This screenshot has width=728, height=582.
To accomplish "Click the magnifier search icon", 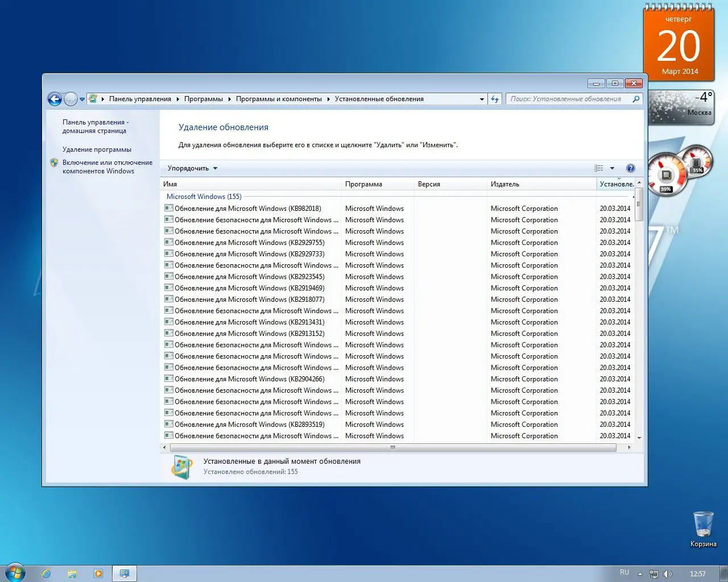I will [x=636, y=99].
